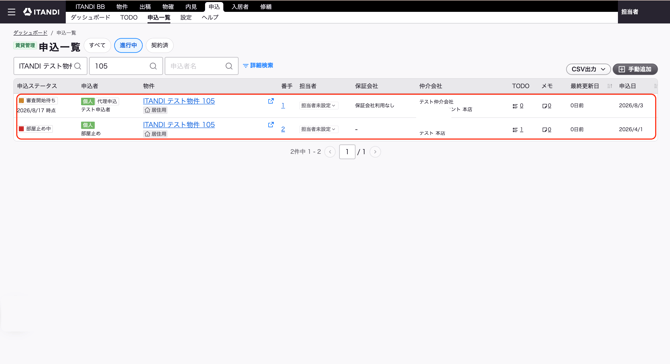Viewport: 670px width, 364px height.
Task: Click the filter icon beside 詳細検索
Action: (x=246, y=66)
